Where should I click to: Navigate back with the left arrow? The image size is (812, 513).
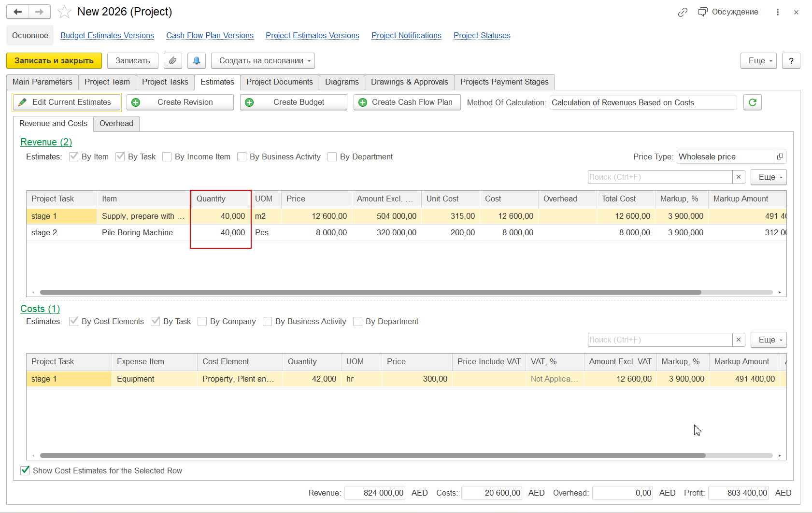tap(18, 12)
